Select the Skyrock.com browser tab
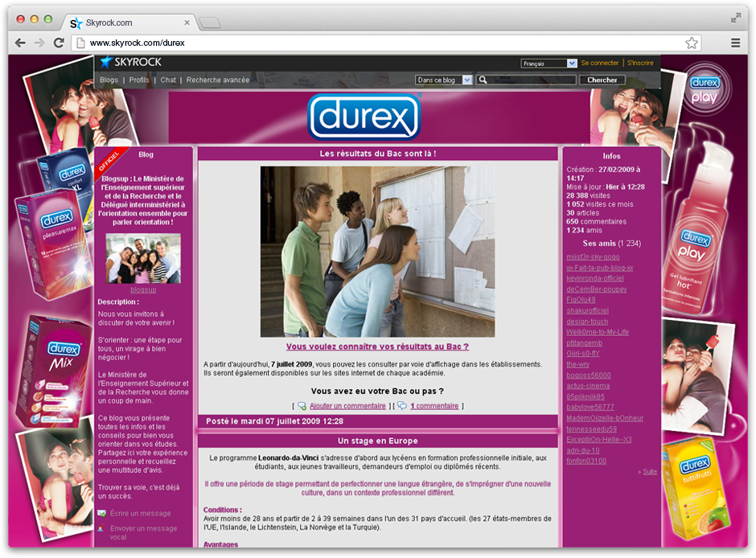The width and height of the screenshot is (756, 558). [x=129, y=23]
